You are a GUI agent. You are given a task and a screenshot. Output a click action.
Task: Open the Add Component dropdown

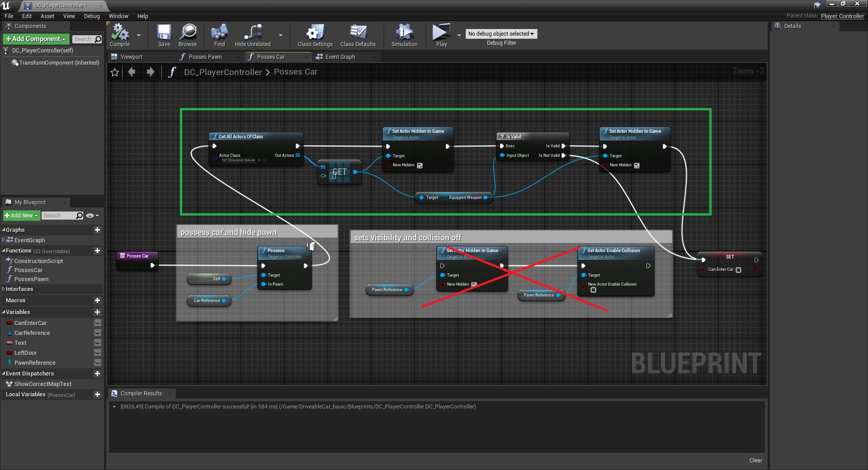coord(36,39)
